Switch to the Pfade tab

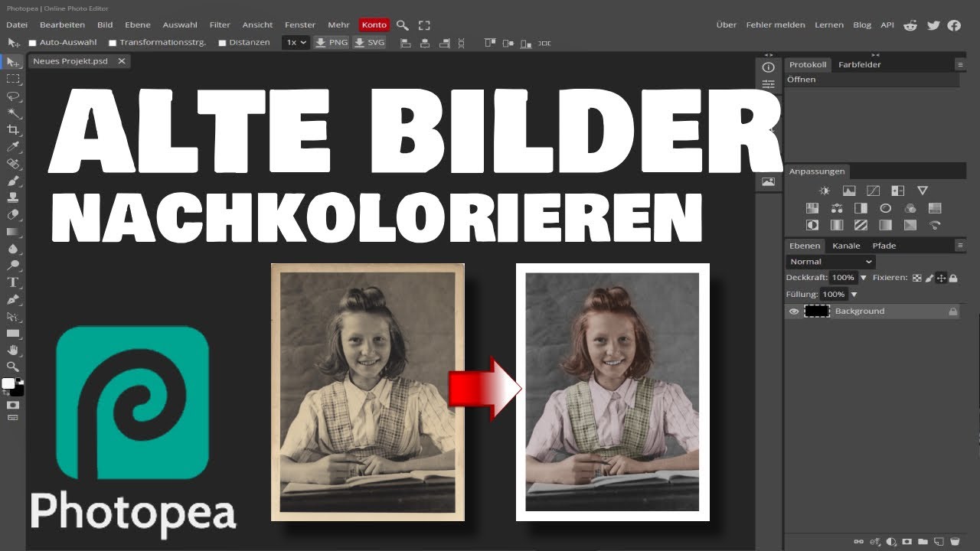(884, 246)
